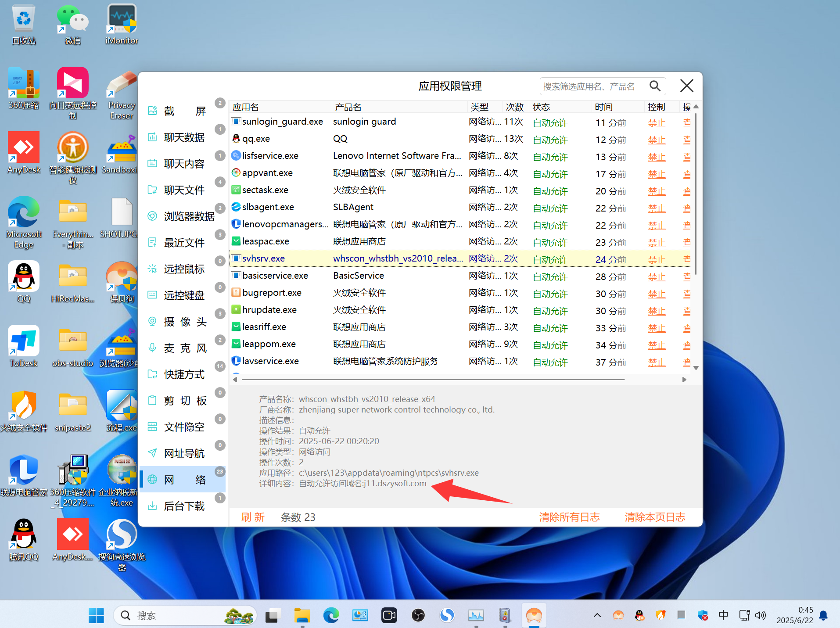Click 禁止 for sunlogin_guard.exe

[x=657, y=122]
